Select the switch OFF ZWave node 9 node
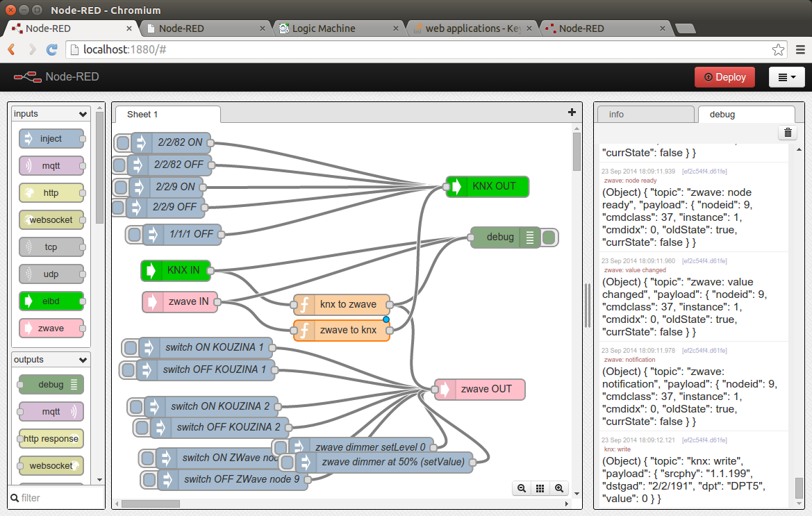This screenshot has height=516, width=812. (x=233, y=480)
